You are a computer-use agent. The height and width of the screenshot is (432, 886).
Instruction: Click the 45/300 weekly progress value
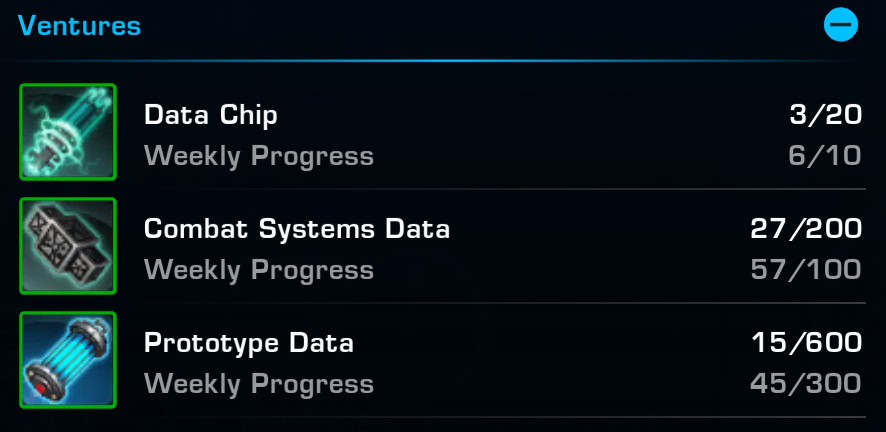(x=806, y=383)
